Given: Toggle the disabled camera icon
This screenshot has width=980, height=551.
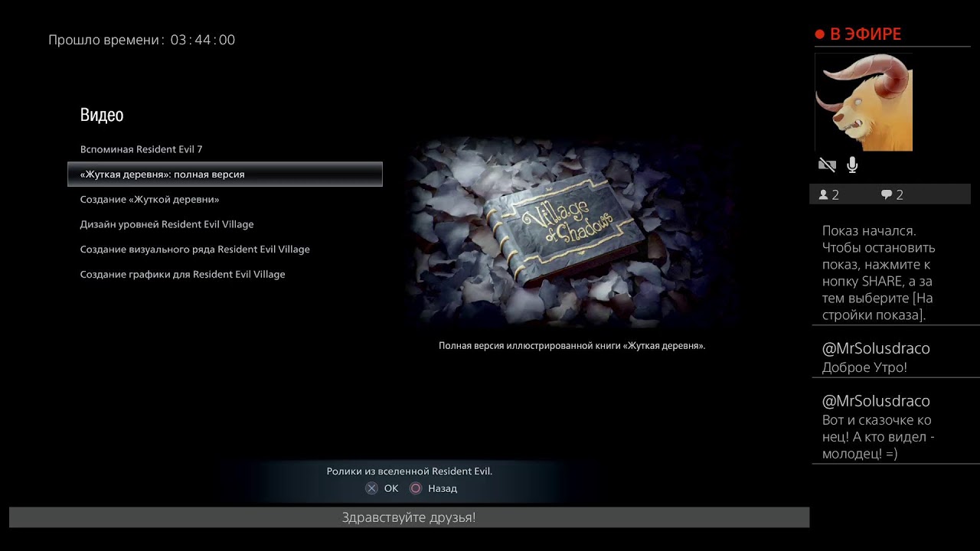Looking at the screenshot, I should [827, 165].
